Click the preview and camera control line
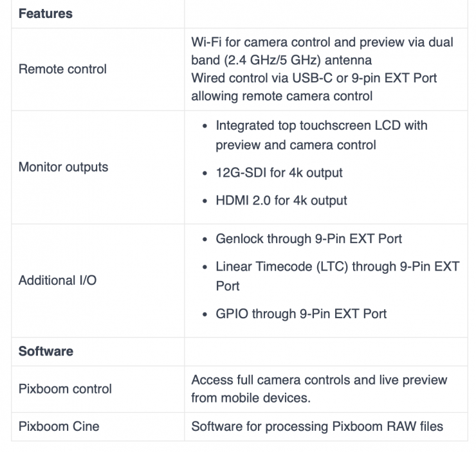This screenshot has width=476, height=452. [x=295, y=145]
